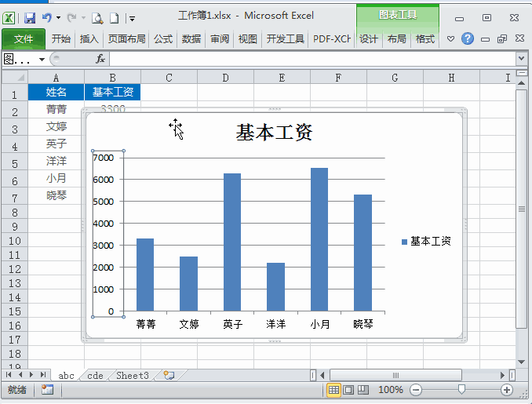
Task: Click the 小月 bar in the chart
Action: 319,239
